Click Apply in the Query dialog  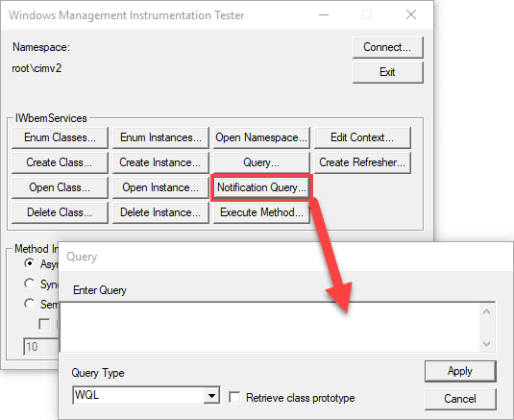coord(460,371)
